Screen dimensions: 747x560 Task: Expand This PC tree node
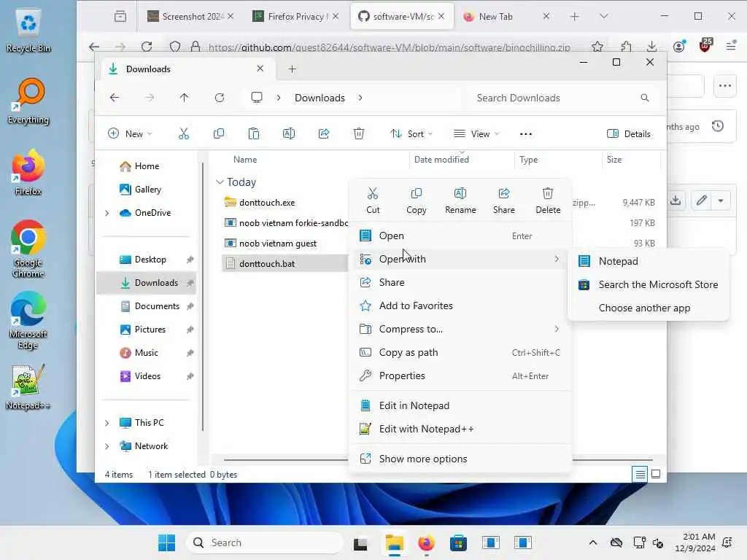(x=107, y=423)
